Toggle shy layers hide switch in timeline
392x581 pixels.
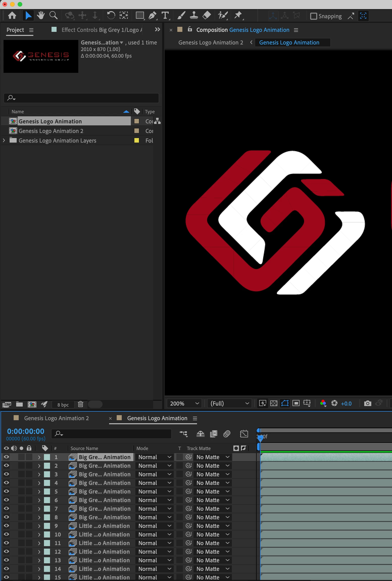tap(200, 434)
